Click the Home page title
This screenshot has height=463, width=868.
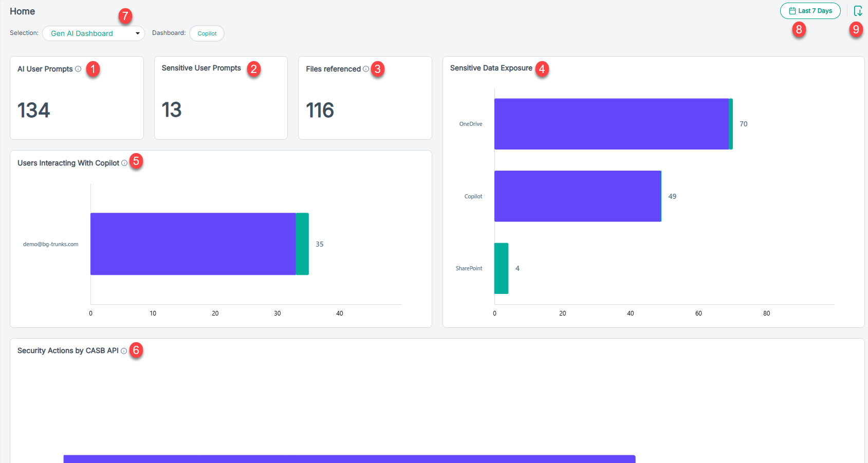(x=23, y=11)
